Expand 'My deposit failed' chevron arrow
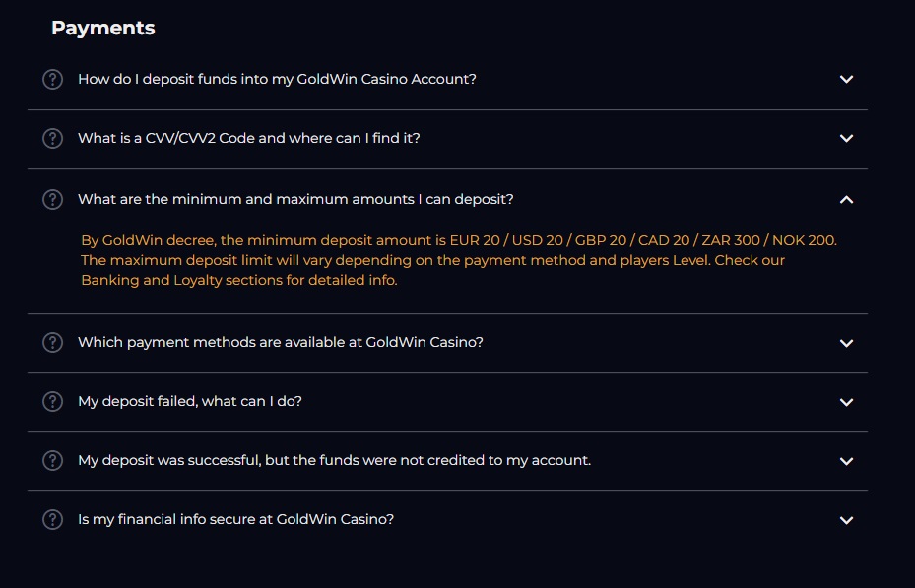915x588 pixels. click(x=846, y=402)
